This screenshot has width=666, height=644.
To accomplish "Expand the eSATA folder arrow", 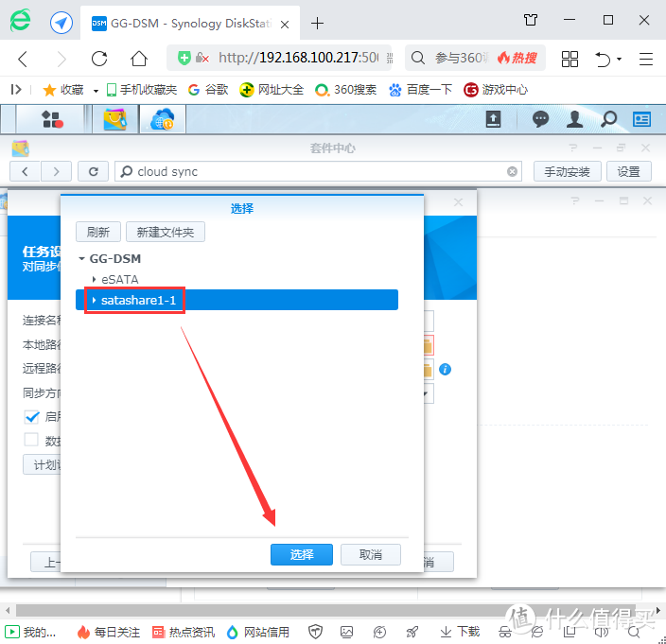I will (x=94, y=279).
